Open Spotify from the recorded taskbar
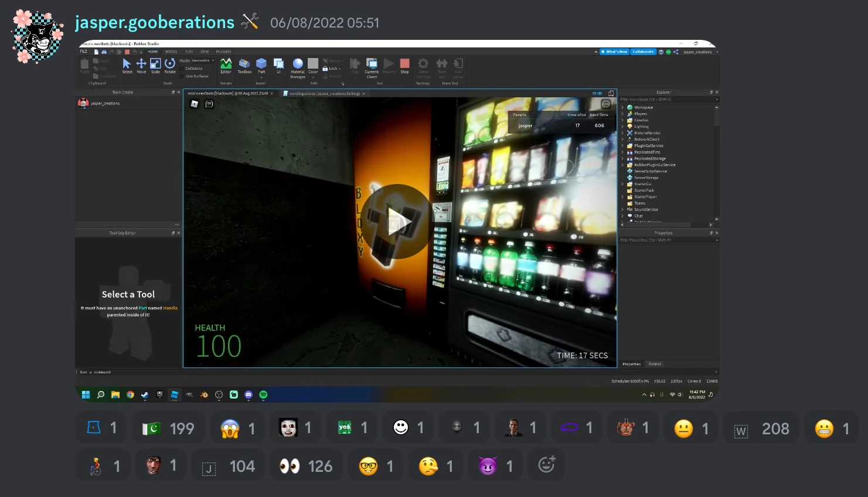Viewport: 868px width, 497px height. pos(263,395)
